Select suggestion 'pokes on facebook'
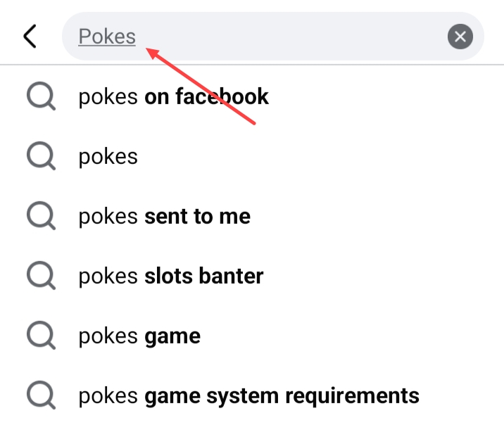 pos(173,96)
